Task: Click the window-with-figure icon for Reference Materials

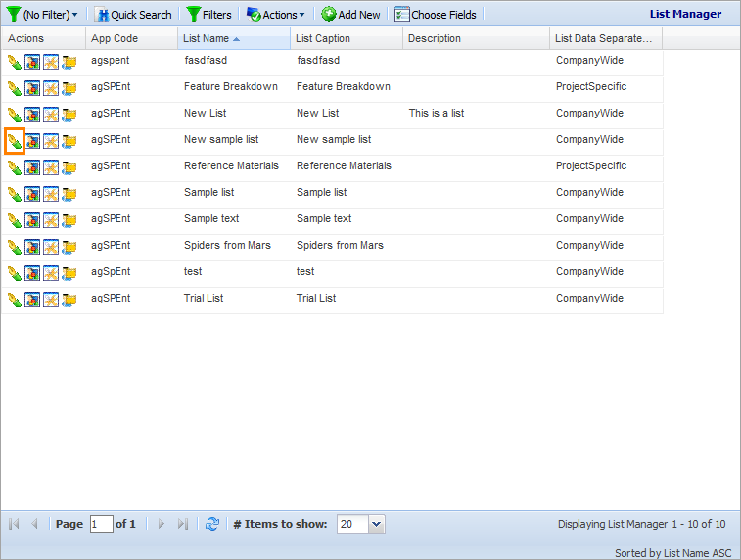Action: [x=32, y=167]
